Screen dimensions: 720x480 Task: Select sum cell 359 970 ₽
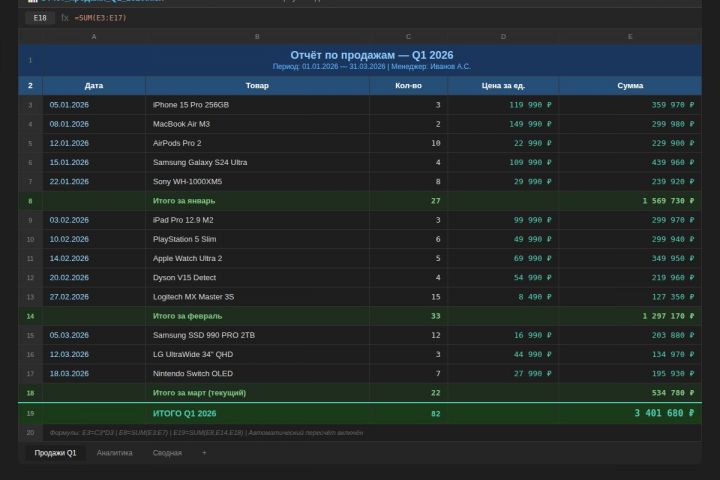[630, 105]
